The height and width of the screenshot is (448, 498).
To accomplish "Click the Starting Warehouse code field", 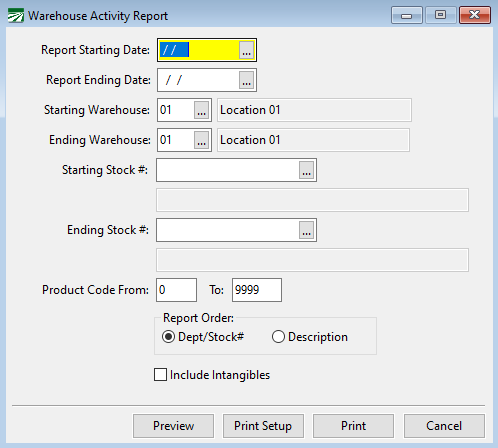I will pos(176,110).
